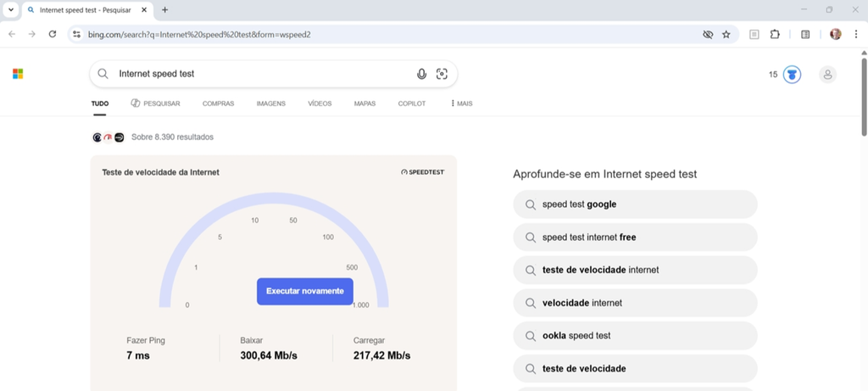
Task: Open visual search camera icon
Action: [442, 74]
